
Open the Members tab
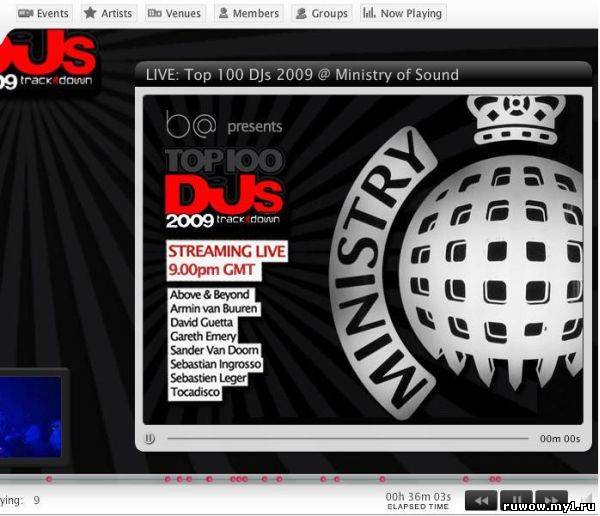point(249,13)
